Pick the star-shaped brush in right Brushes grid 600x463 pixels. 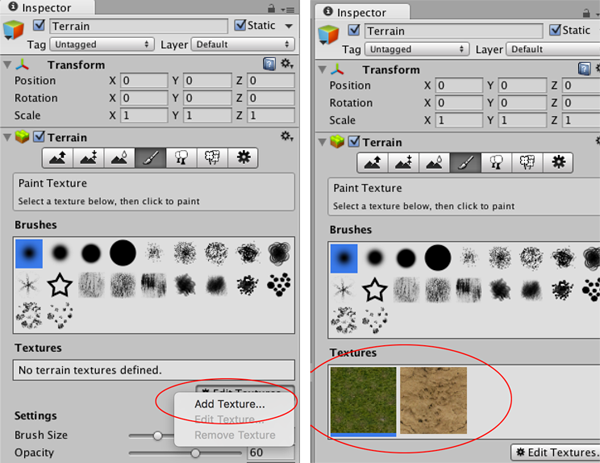[x=375, y=290]
